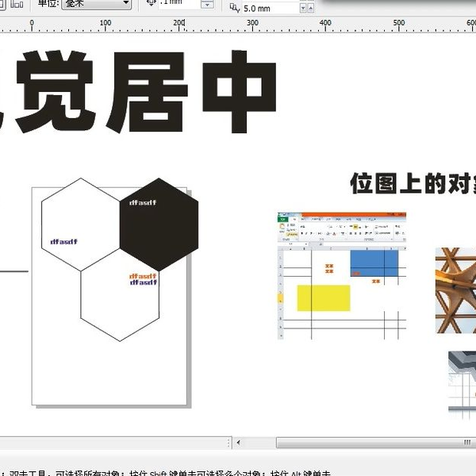Click the page navigator splitter handle

click(228, 443)
